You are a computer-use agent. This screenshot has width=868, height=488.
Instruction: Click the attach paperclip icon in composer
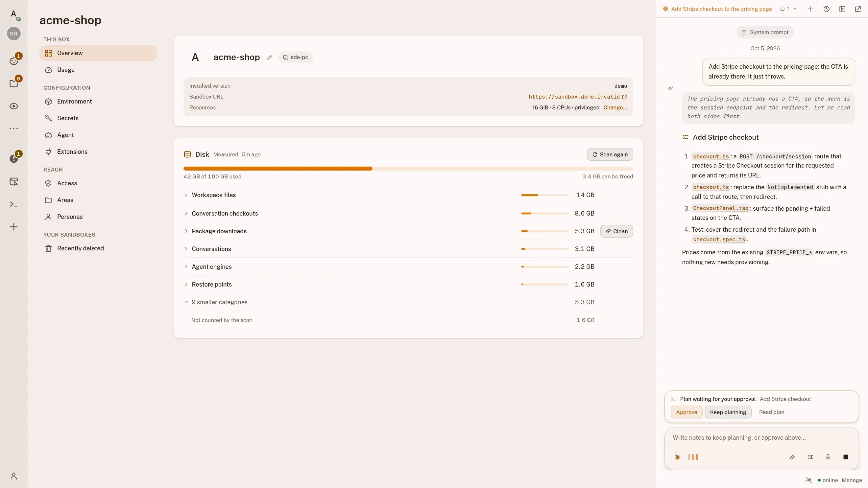tap(792, 457)
